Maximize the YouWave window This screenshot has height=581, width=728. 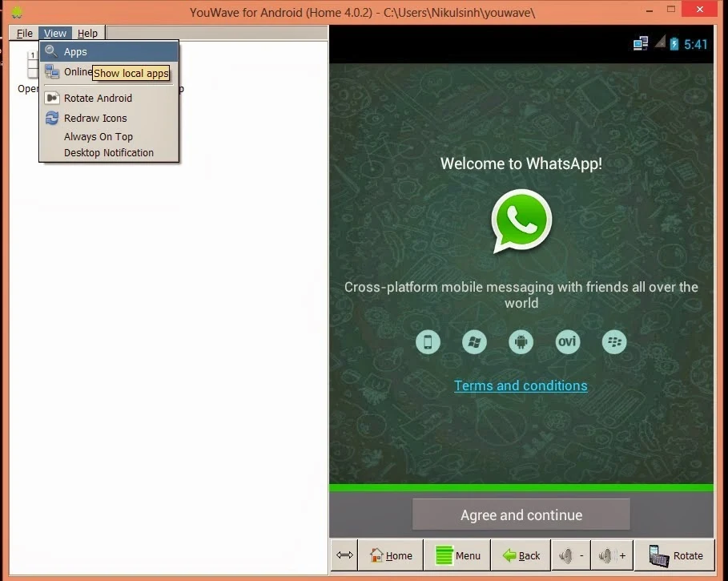pos(671,10)
